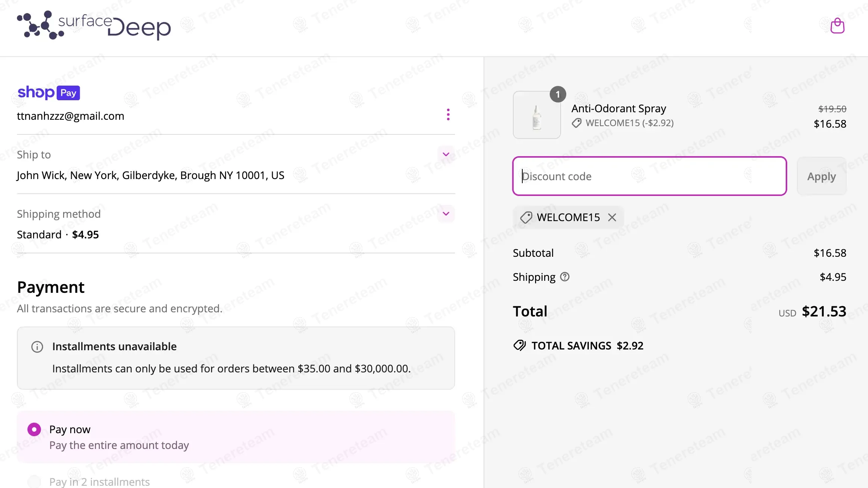Expand the Shipping method section

pyautogui.click(x=446, y=214)
